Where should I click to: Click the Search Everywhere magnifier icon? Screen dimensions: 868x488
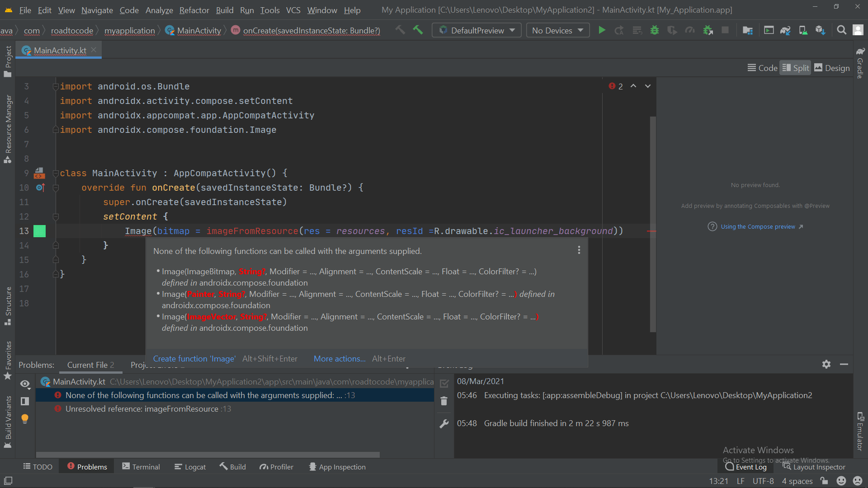841,30
